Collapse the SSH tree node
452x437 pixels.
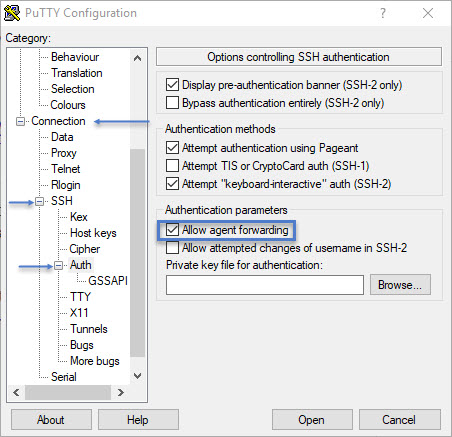[39, 201]
